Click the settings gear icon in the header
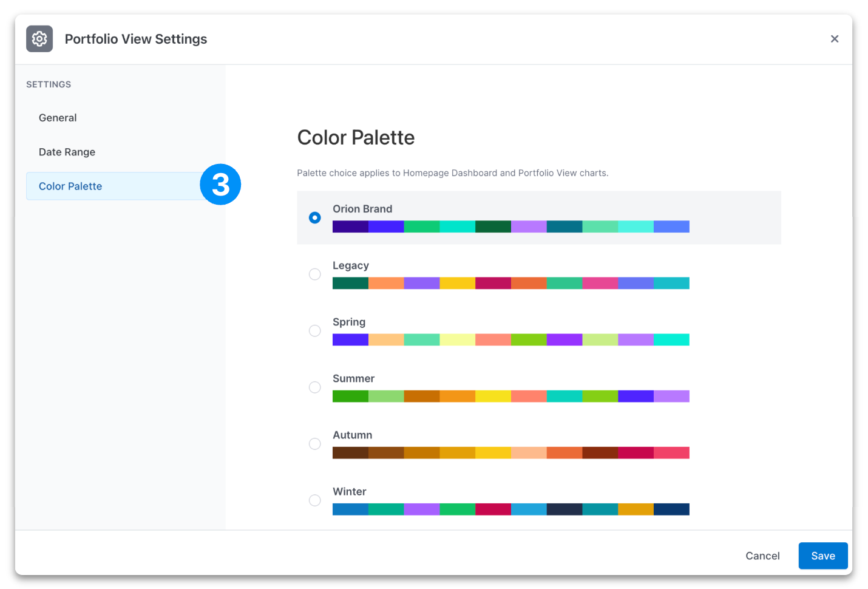 point(39,38)
